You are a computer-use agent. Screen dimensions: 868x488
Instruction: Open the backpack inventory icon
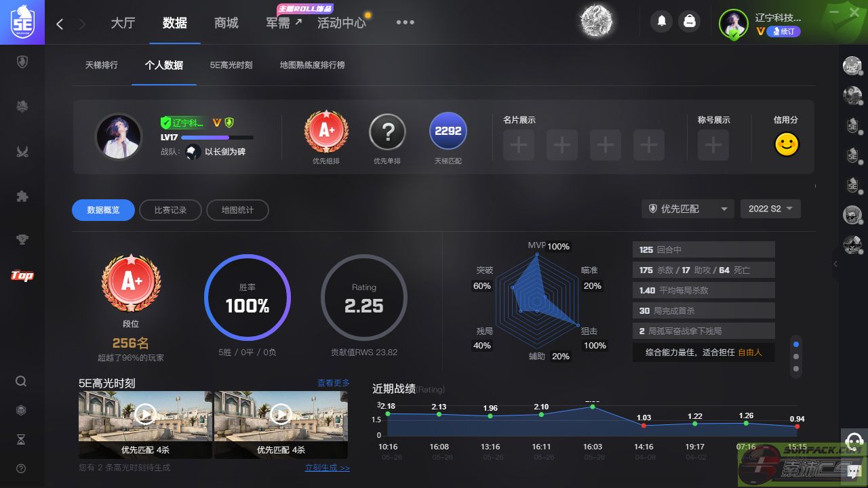pyautogui.click(x=690, y=22)
